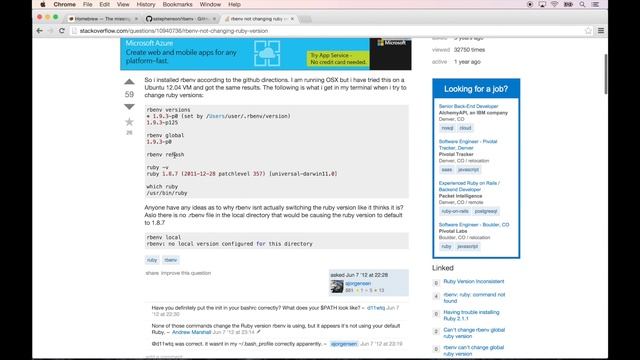Screen dimensions: 640x360
Task: Open the History menu
Action: click(146, 4)
